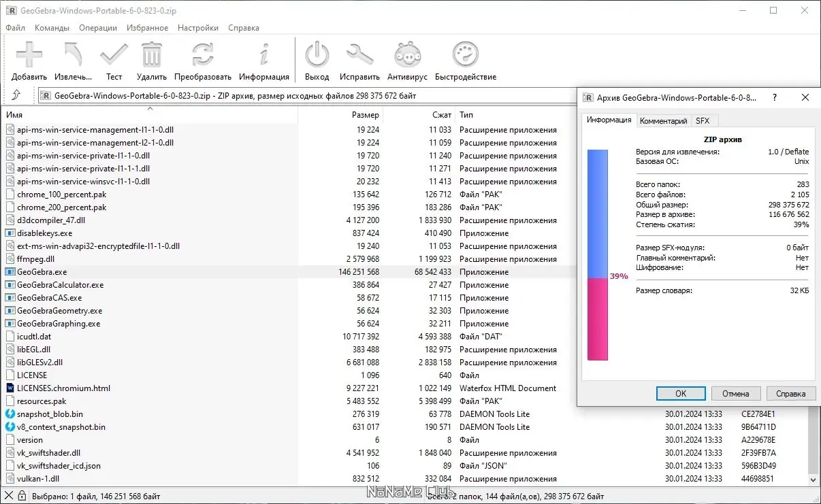This screenshot has height=504, width=821.
Task: Click the up-level arrow beside address bar
Action: [x=18, y=96]
